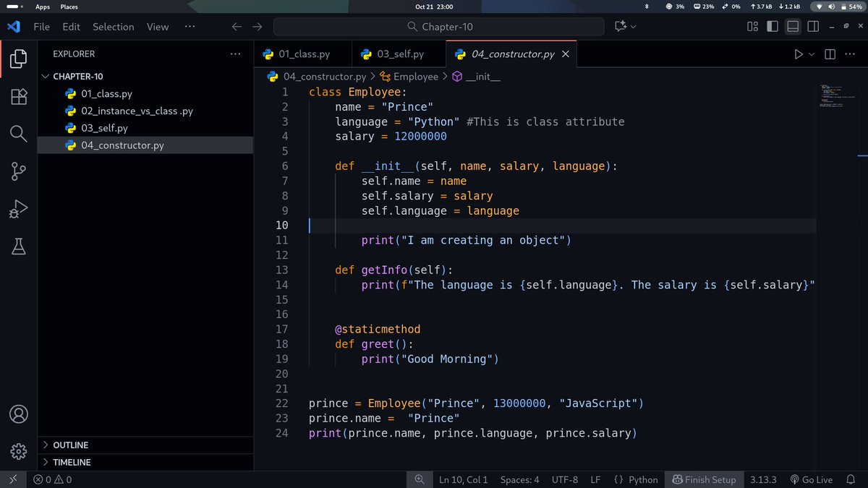Open the Manage gear menu
This screenshot has width=868, height=488.
[x=19, y=452]
